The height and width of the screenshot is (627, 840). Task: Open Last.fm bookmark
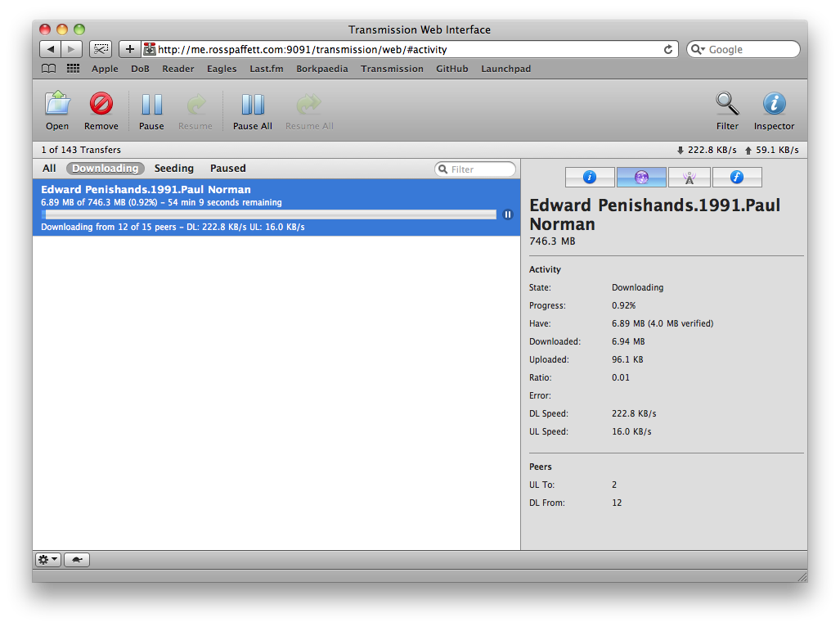[x=267, y=69]
